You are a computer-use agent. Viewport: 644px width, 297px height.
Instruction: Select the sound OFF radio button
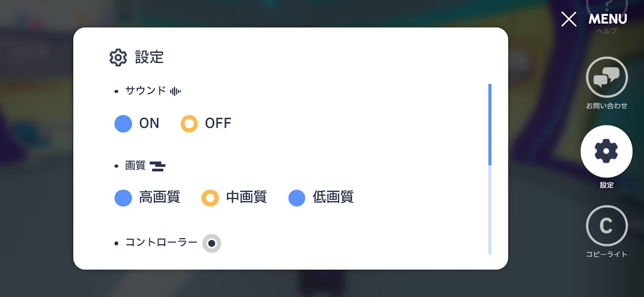coord(189,123)
